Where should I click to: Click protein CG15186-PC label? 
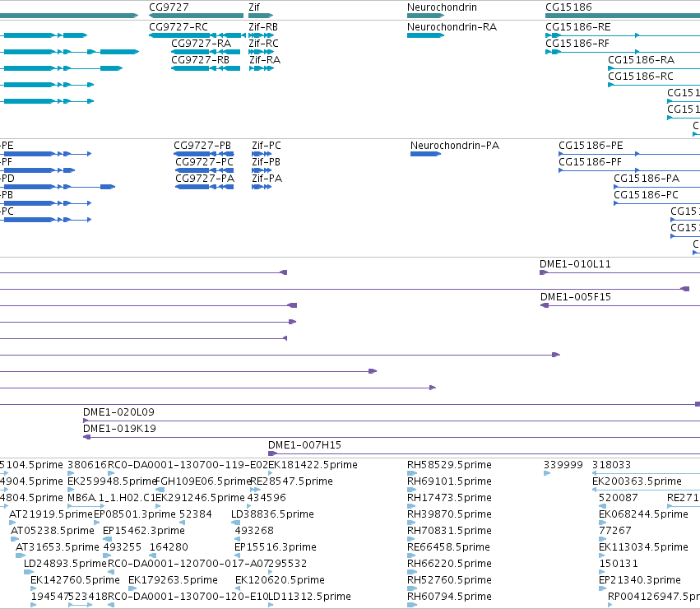646,195
